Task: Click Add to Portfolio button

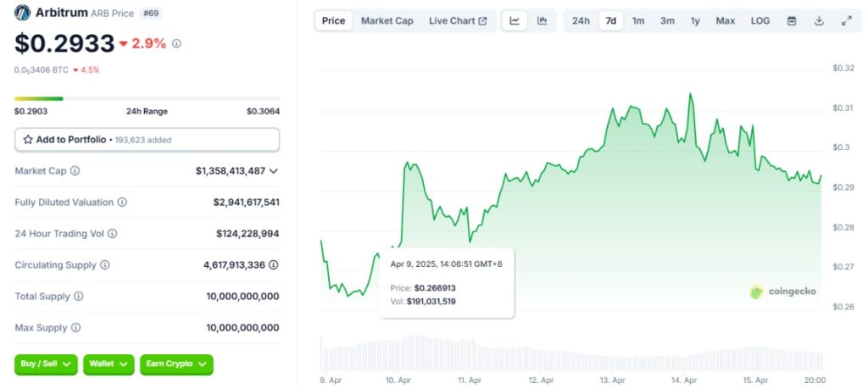Action: click(147, 140)
